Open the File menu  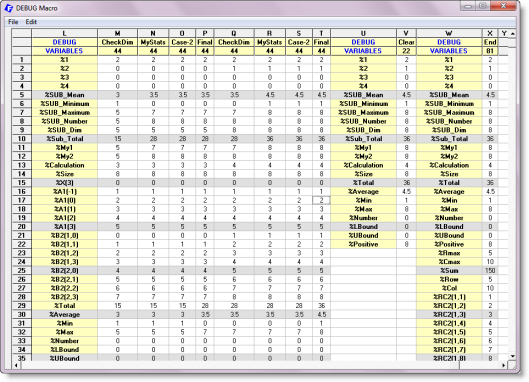13,22
